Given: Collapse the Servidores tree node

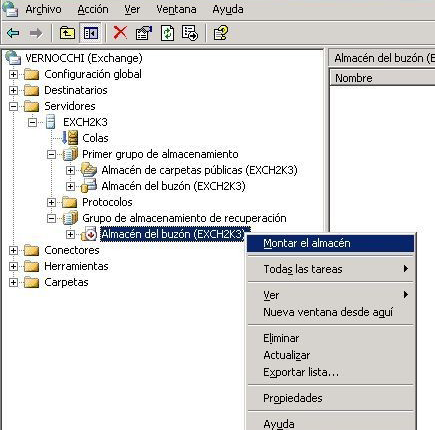Looking at the screenshot, I should (13, 106).
